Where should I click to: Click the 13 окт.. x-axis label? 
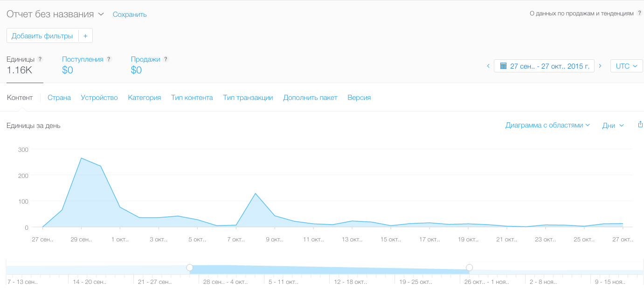click(x=352, y=240)
